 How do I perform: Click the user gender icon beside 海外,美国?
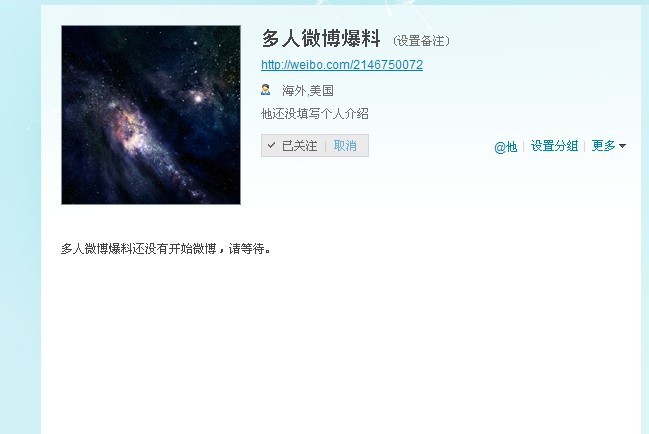(266, 89)
